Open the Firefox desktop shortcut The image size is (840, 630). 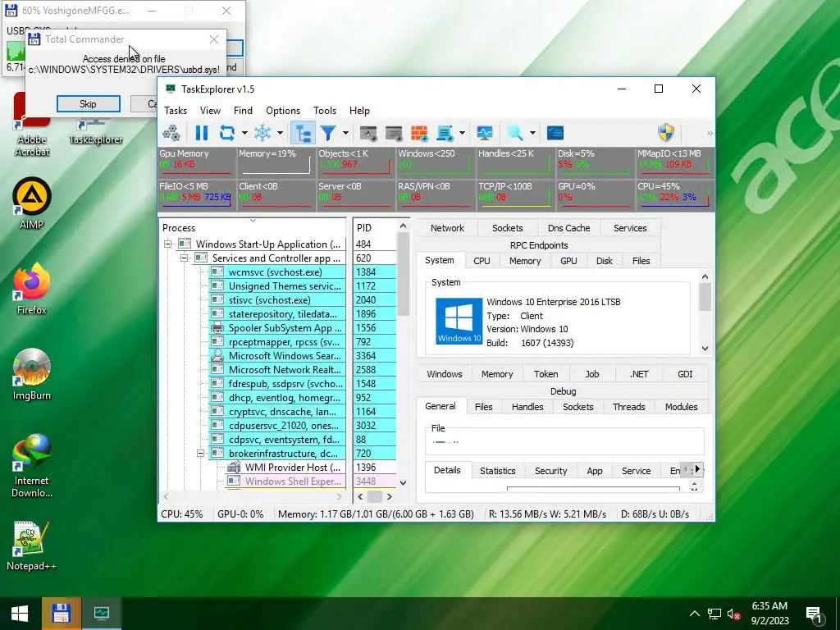point(32,290)
